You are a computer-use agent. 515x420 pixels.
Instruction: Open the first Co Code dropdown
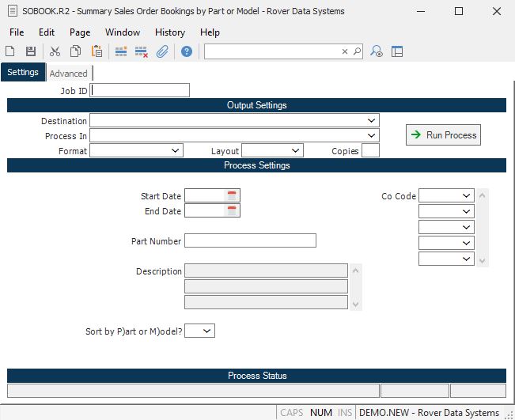point(466,195)
